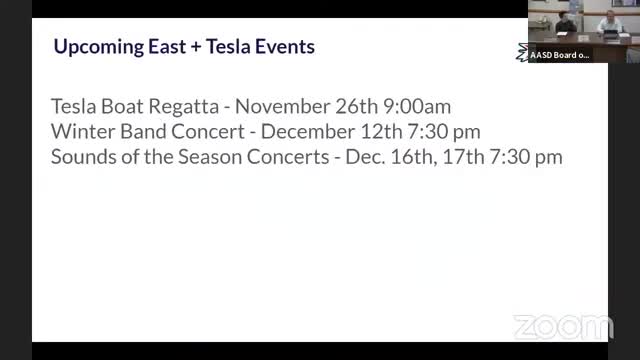Click the word 'Tesla' in the slide title

pos(228,46)
